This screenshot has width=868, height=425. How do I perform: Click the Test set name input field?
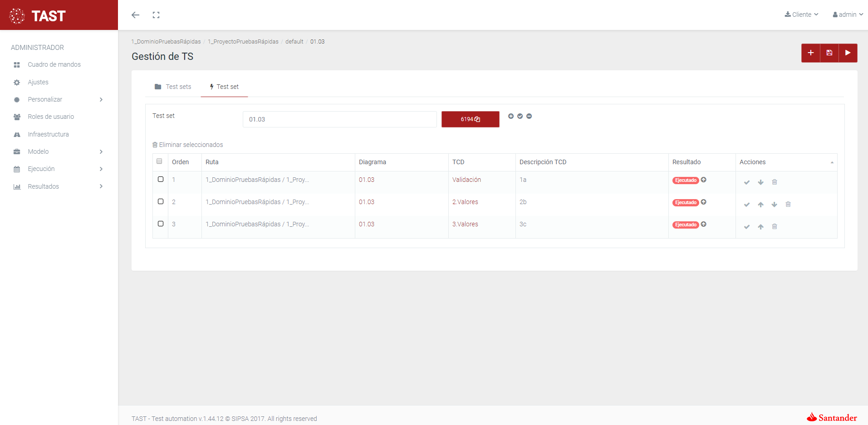point(339,119)
